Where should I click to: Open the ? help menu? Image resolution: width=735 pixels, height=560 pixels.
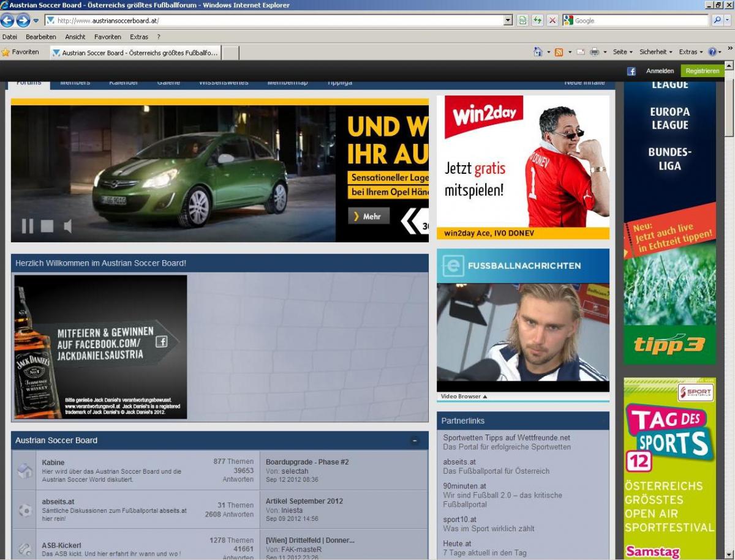159,37
